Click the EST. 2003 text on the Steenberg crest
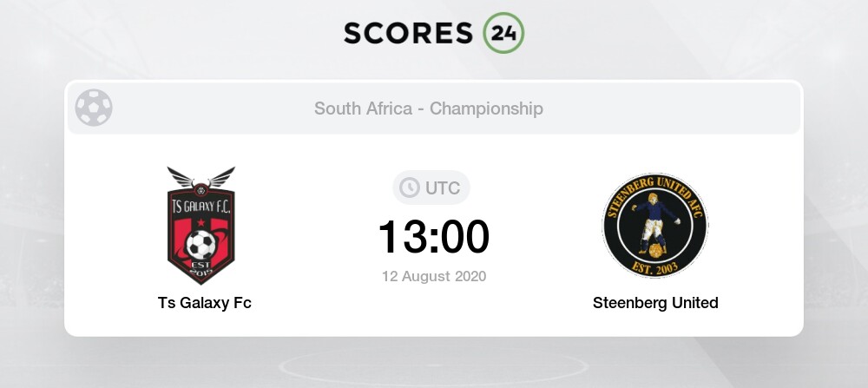Viewport: 868px width, 388px height. pos(655,266)
